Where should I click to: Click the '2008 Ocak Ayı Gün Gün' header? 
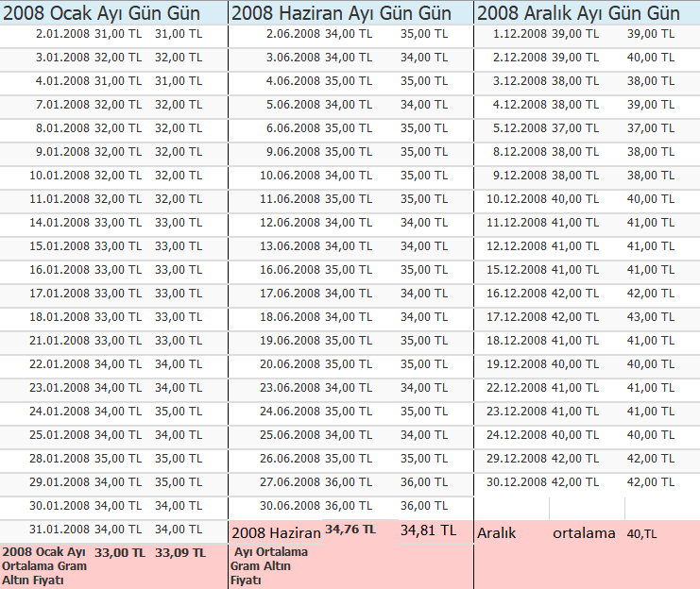(x=102, y=13)
